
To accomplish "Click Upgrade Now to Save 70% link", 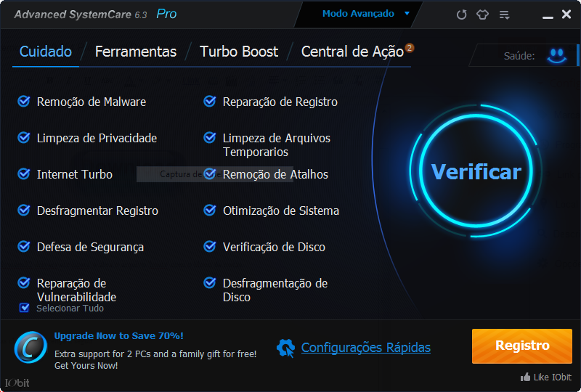I will coord(118,335).
